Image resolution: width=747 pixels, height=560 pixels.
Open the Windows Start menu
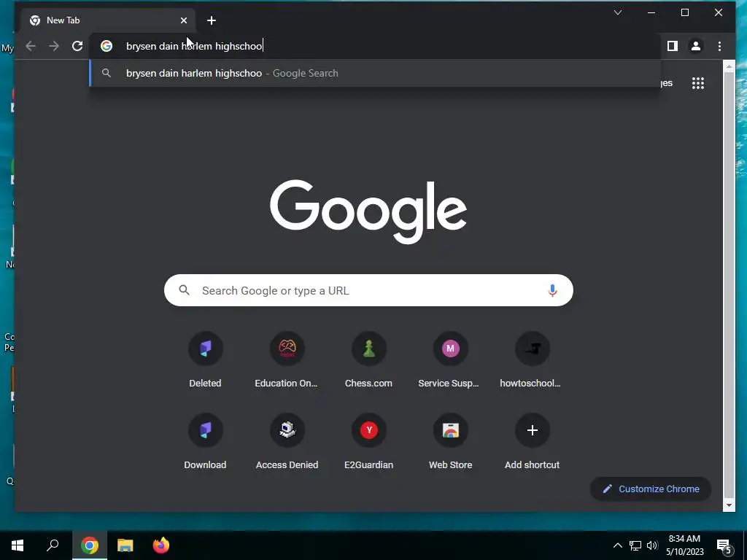18,545
